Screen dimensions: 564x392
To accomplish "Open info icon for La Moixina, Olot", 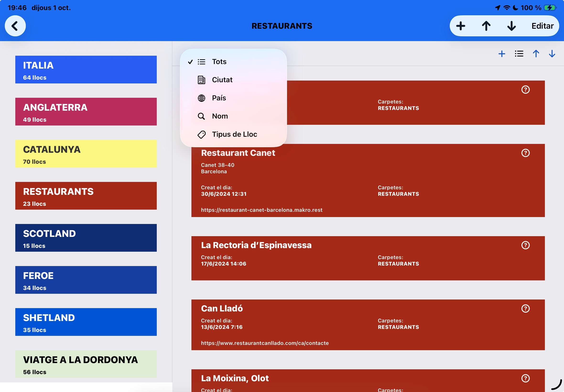I will [x=526, y=378].
